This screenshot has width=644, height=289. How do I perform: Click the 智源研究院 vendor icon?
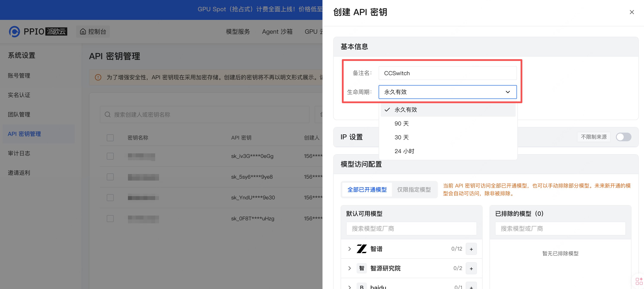click(362, 268)
